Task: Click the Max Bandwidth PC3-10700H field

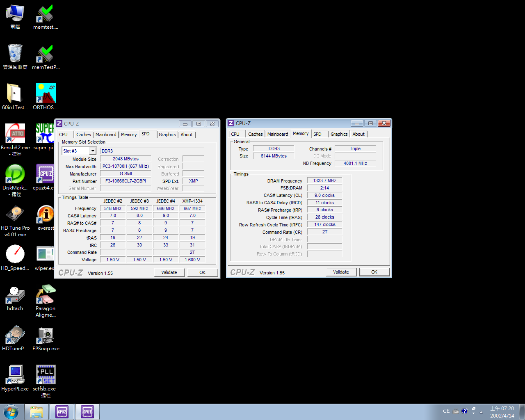Action: coord(126,166)
